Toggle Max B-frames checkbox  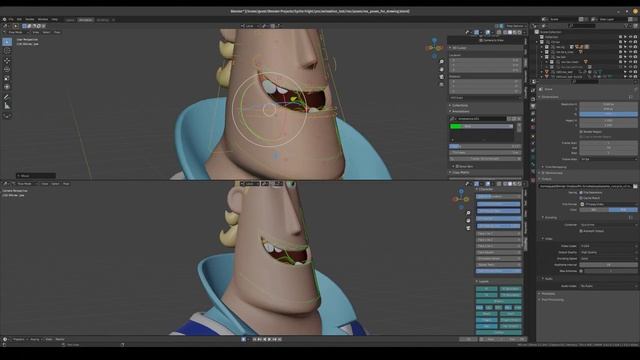point(581,271)
